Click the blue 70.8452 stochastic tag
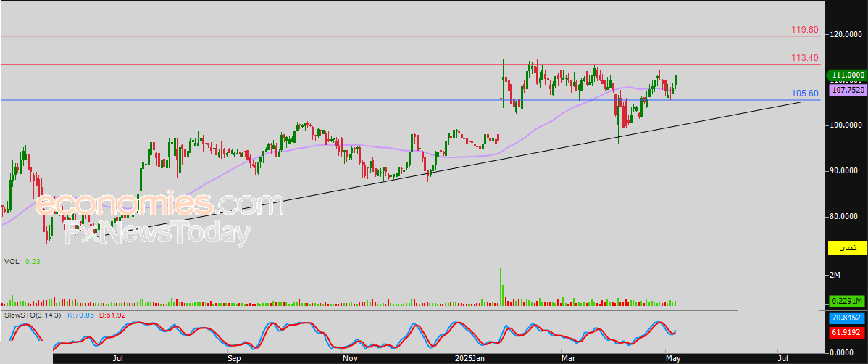This screenshot has height=364, width=868. click(x=846, y=318)
